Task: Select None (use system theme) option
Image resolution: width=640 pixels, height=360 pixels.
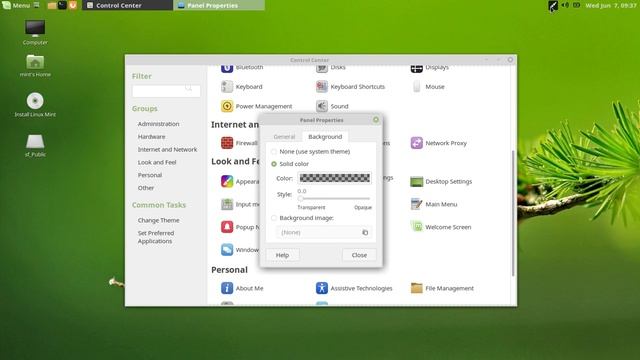Action: click(x=274, y=152)
